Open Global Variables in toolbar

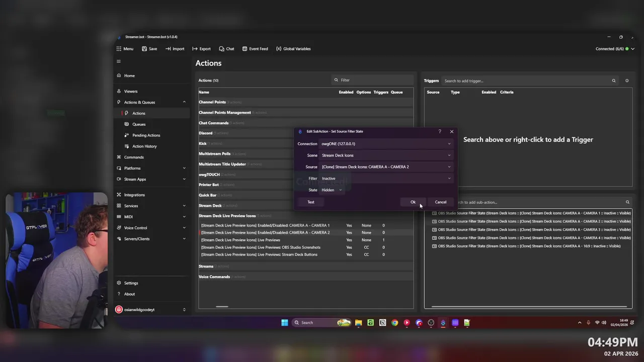293,49
